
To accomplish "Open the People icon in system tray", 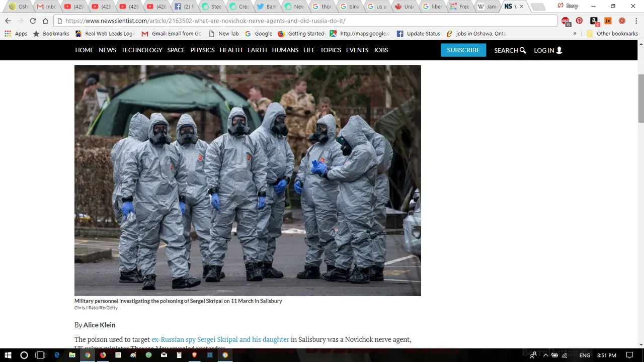I will click(x=533, y=355).
